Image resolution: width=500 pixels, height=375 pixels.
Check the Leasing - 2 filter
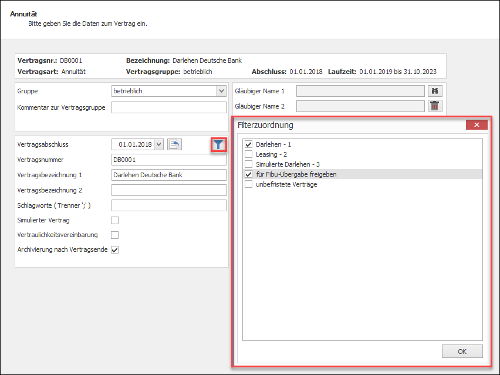248,154
